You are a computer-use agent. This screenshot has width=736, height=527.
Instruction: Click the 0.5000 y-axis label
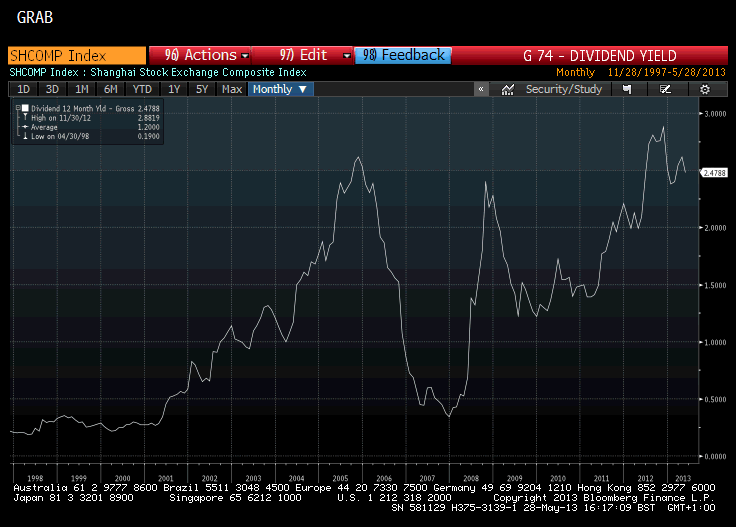point(715,399)
